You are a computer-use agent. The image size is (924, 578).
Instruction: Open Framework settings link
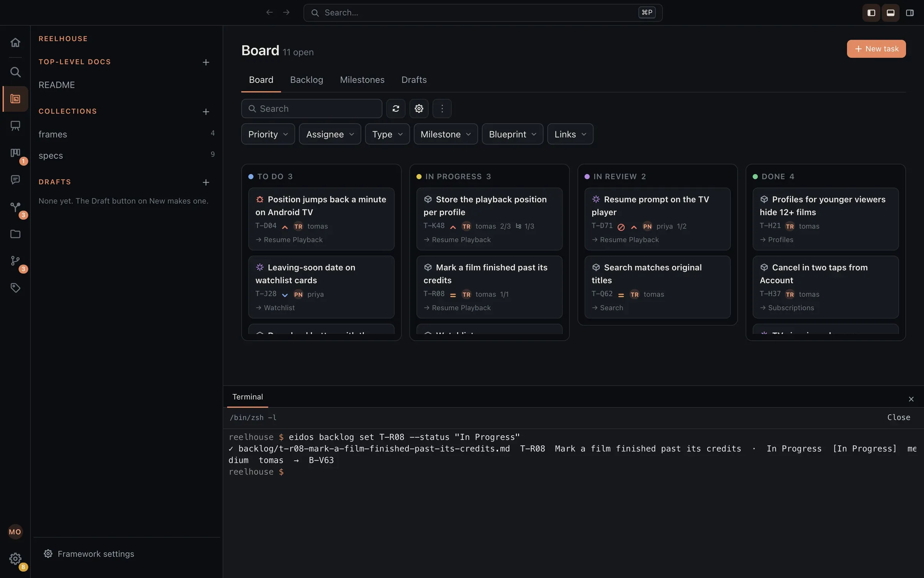pos(89,554)
